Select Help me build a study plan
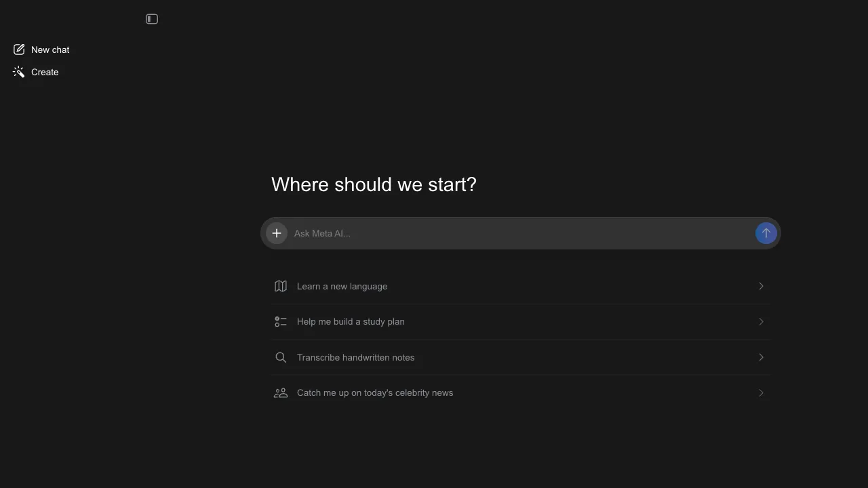Viewport: 868px width, 488px height. [521, 322]
